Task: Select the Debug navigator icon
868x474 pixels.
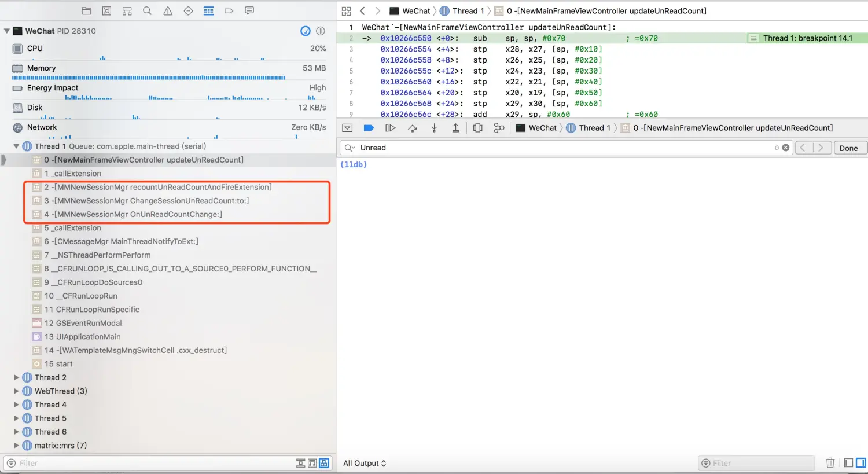Action: (208, 10)
